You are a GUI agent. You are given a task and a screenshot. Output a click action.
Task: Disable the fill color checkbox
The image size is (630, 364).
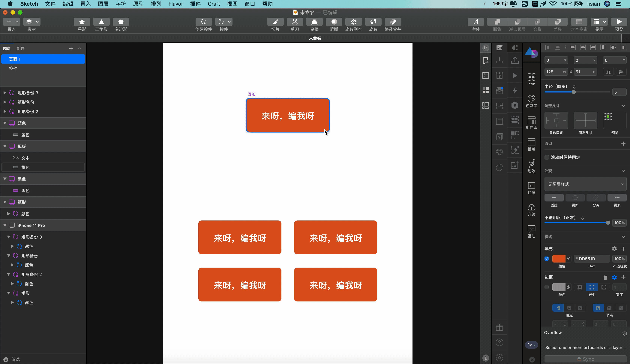click(547, 259)
